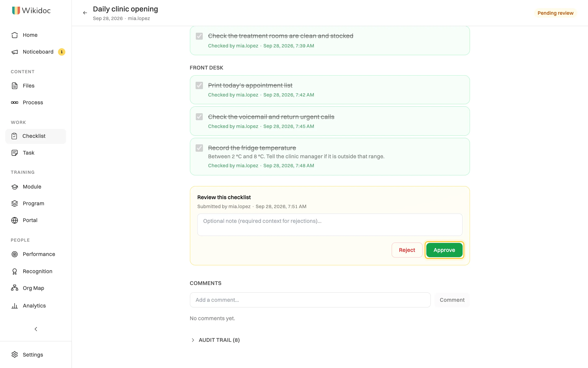The width and height of the screenshot is (588, 368).
Task: Click the Wikidoc logo icon
Action: 16,10
